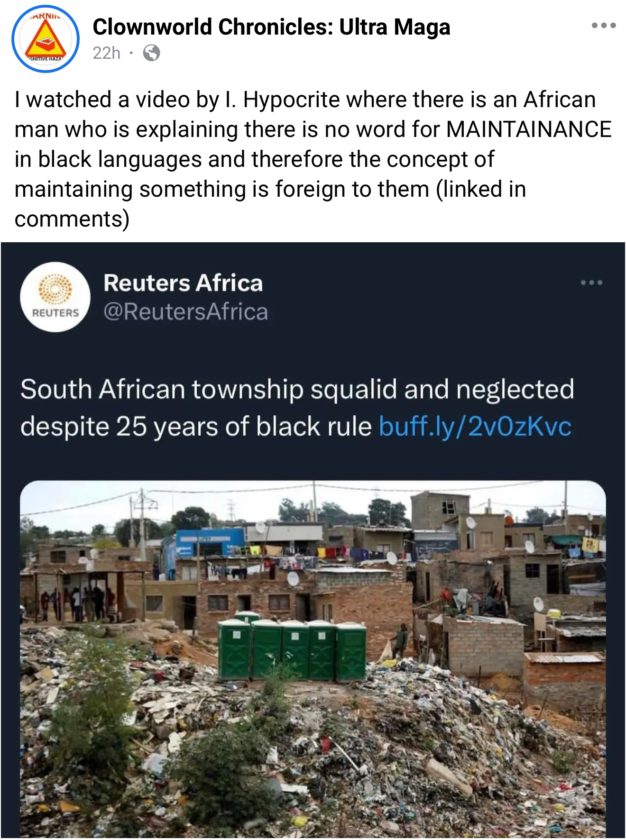The height and width of the screenshot is (840, 626).
Task: Open the embedded tweet's three-dot menu
Action: point(591,283)
